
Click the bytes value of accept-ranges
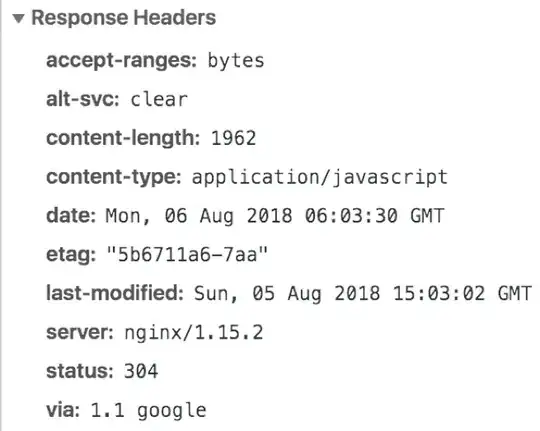(236, 61)
